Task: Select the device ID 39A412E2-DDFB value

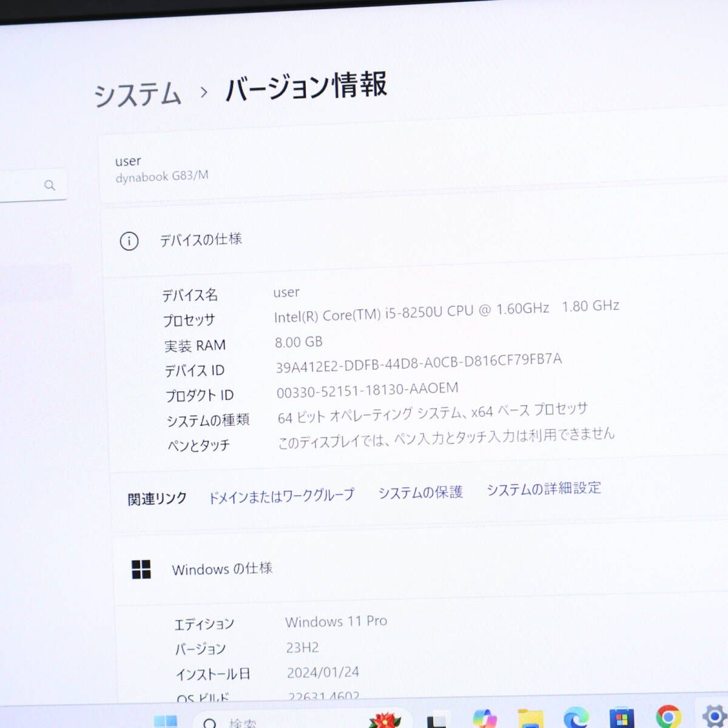Action: 419,363
